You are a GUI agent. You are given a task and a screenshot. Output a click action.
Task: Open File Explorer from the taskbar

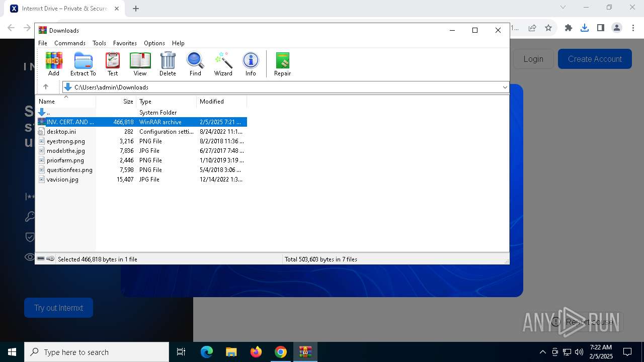pyautogui.click(x=231, y=352)
